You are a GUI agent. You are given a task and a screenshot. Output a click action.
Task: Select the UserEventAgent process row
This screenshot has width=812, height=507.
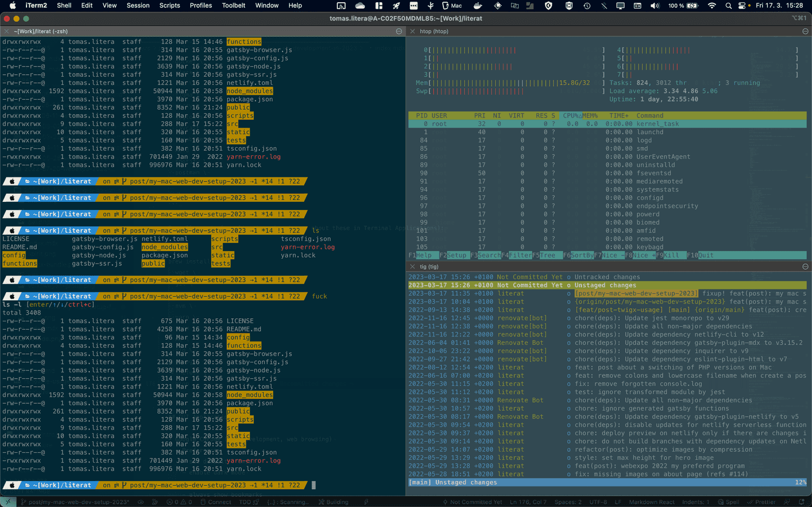(x=607, y=157)
